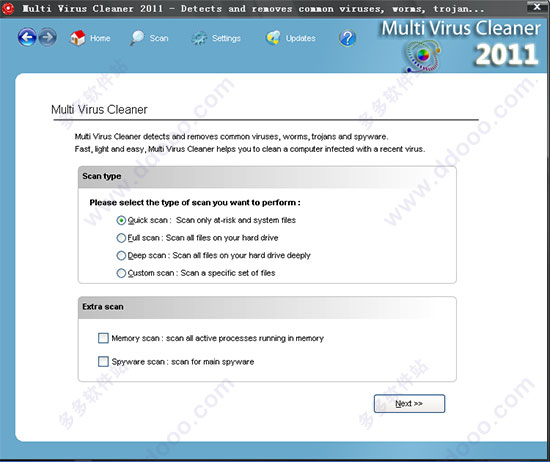The image size is (550, 462).
Task: Click the Next >> button
Action: [409, 403]
